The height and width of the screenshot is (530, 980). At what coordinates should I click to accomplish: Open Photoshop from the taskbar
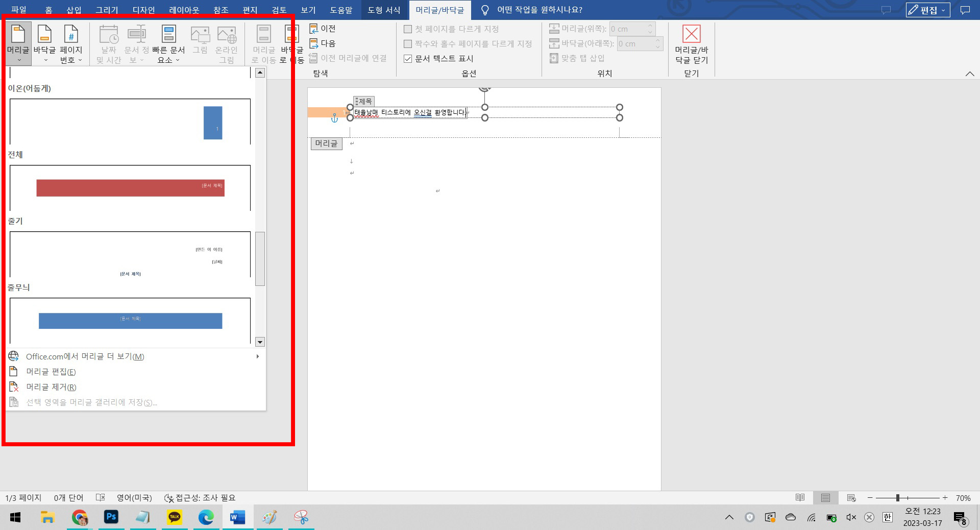pos(111,517)
